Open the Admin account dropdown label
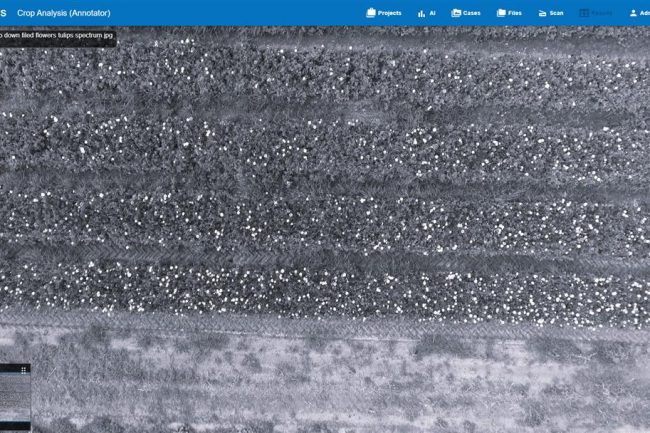Viewport: 650px width, 433px height. click(645, 13)
